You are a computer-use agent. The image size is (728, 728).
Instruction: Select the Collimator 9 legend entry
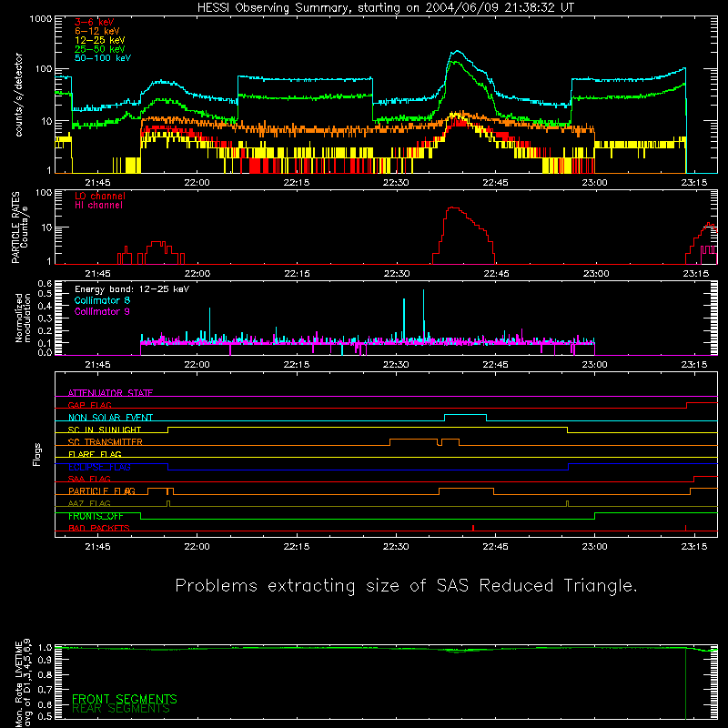102,311
